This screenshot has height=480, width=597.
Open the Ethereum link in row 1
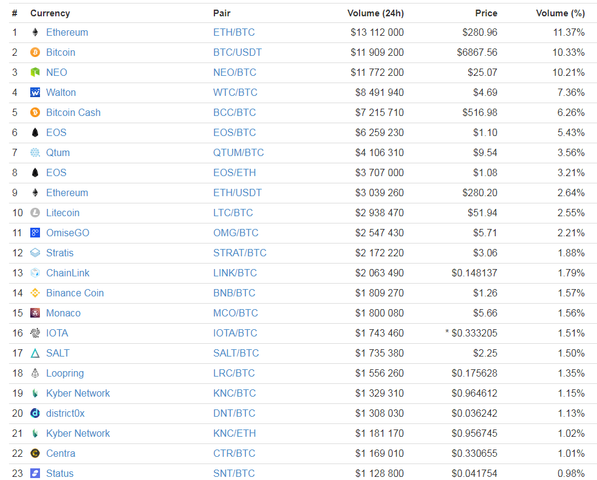[67, 32]
